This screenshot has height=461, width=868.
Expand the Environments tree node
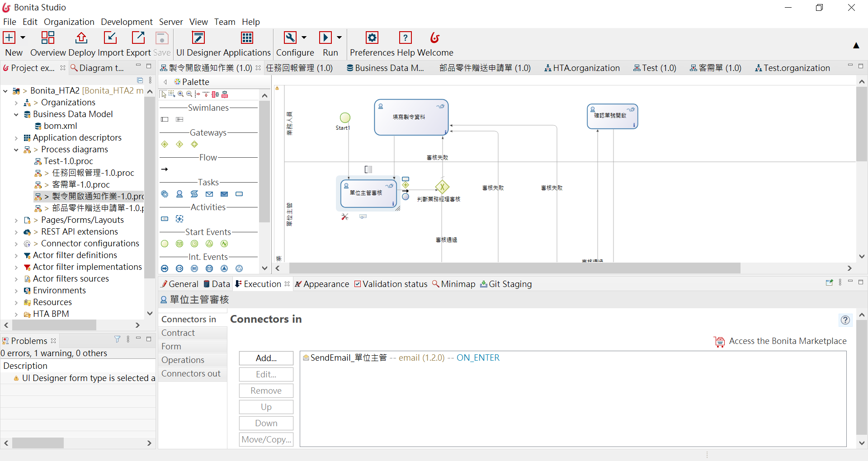[x=16, y=291]
